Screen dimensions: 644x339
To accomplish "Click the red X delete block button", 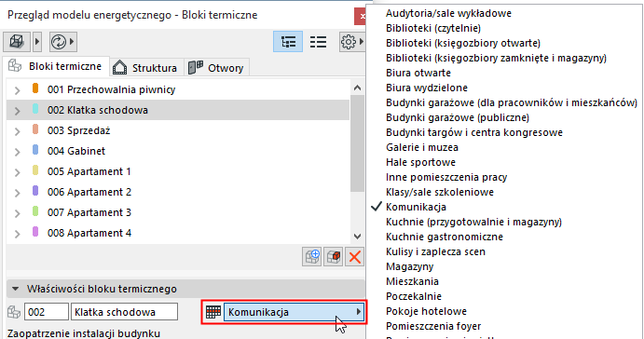I will coord(354,257).
